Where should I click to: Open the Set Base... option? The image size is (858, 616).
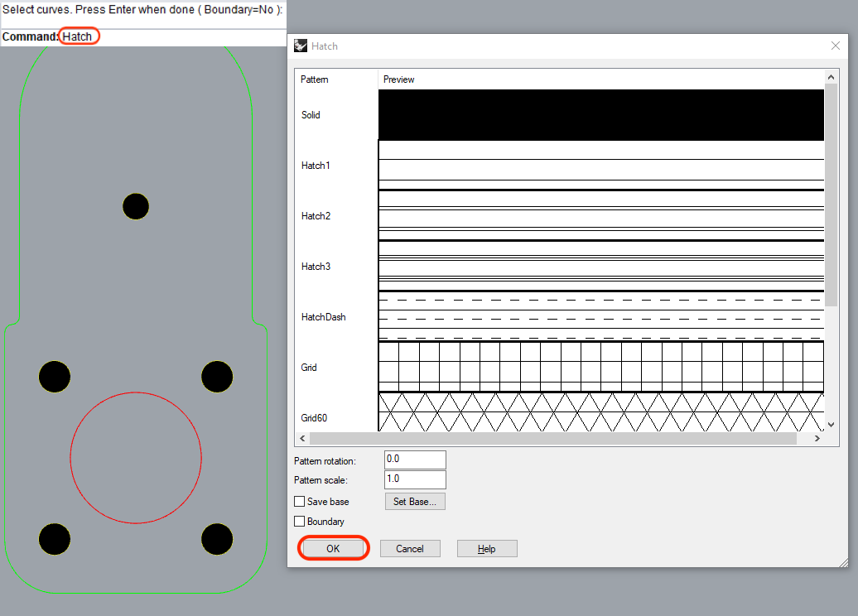pyautogui.click(x=415, y=502)
